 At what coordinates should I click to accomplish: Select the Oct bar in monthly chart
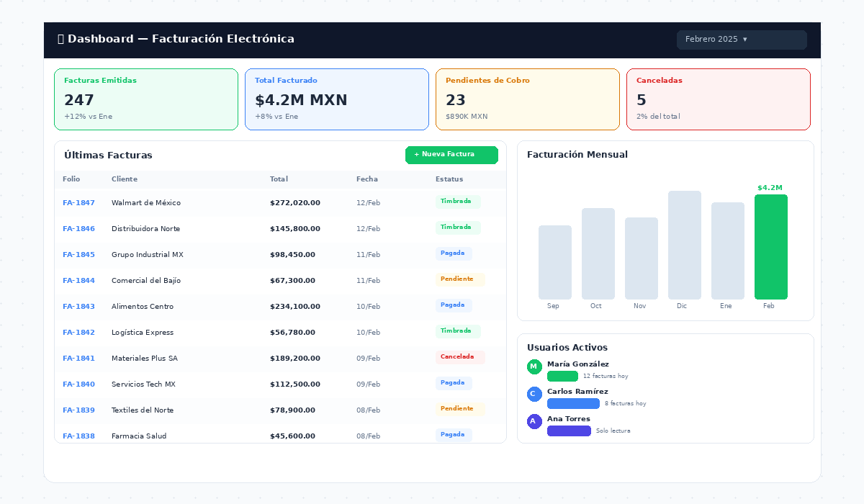pos(598,254)
